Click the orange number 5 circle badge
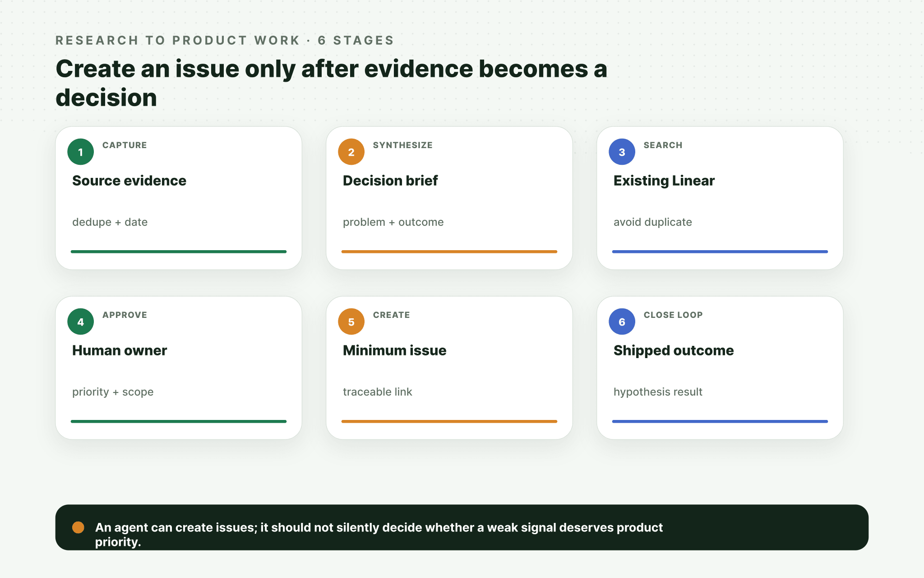Viewport: 924px width, 578px height. coord(351,322)
